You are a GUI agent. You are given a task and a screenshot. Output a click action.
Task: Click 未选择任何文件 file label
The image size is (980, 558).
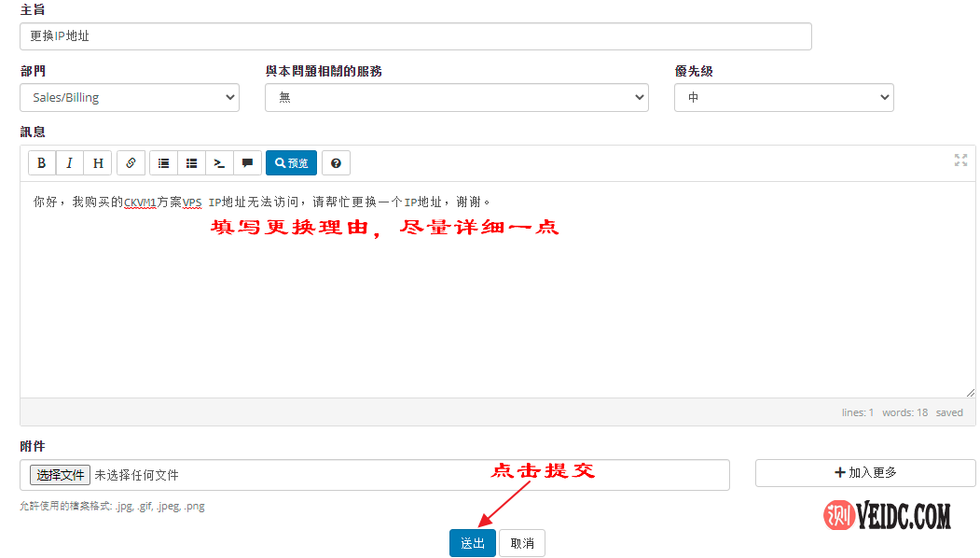(x=136, y=476)
